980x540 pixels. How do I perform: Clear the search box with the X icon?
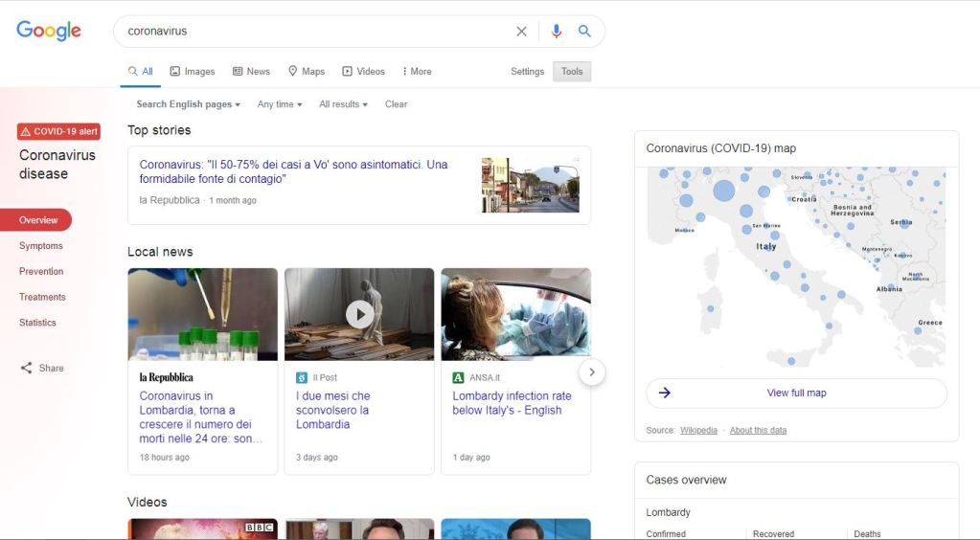[521, 32]
